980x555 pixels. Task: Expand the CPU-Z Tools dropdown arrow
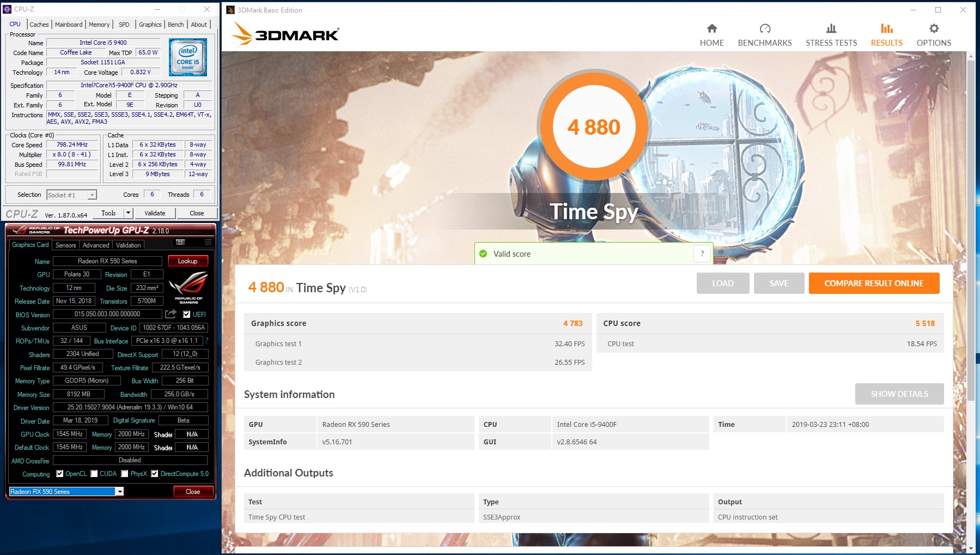pos(129,213)
